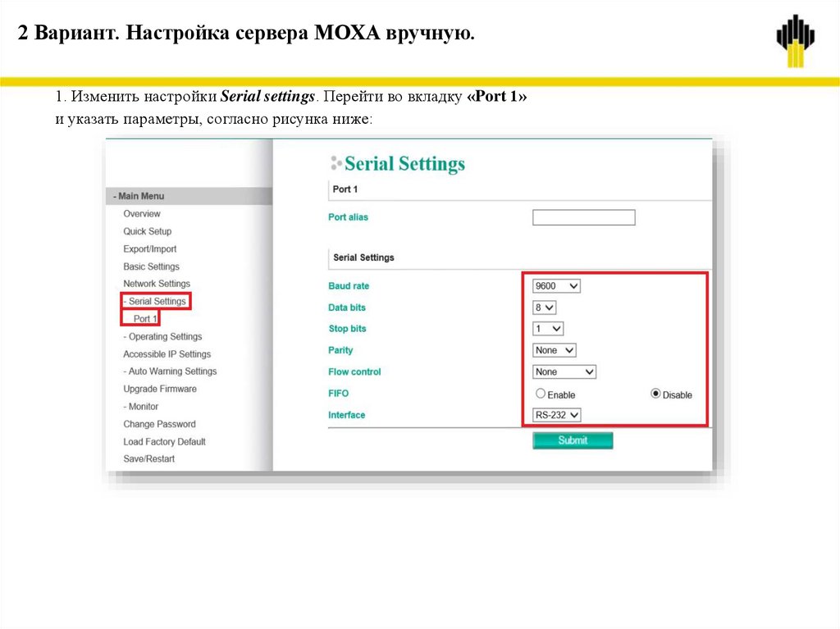Open the Flow control dropdown
This screenshot has height=629, width=840.
[564, 371]
